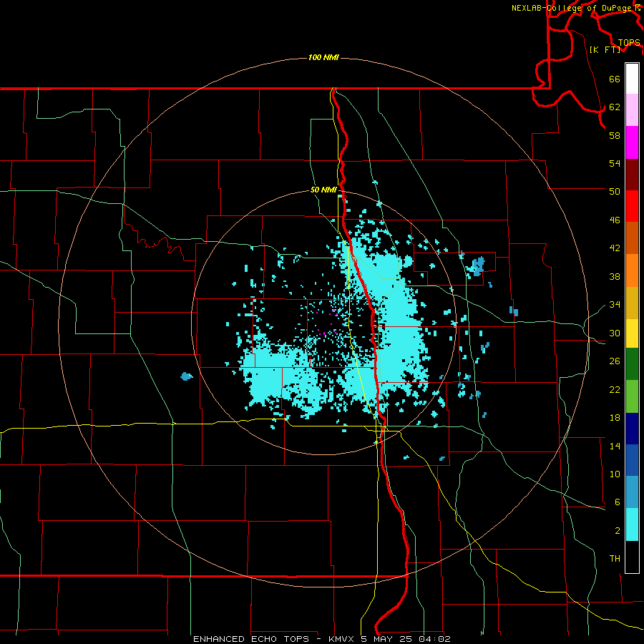Pick the yellow legend color band
The image size is (644, 644).
[632, 333]
